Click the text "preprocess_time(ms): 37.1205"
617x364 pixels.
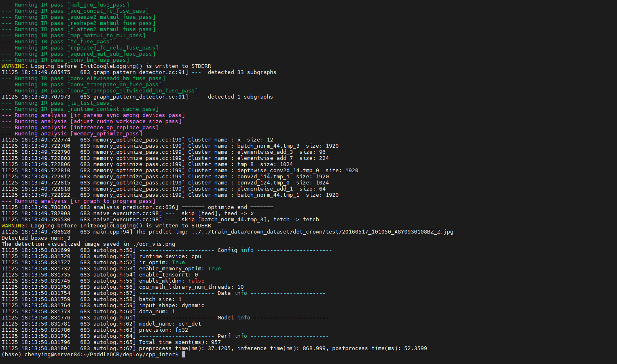185,348
